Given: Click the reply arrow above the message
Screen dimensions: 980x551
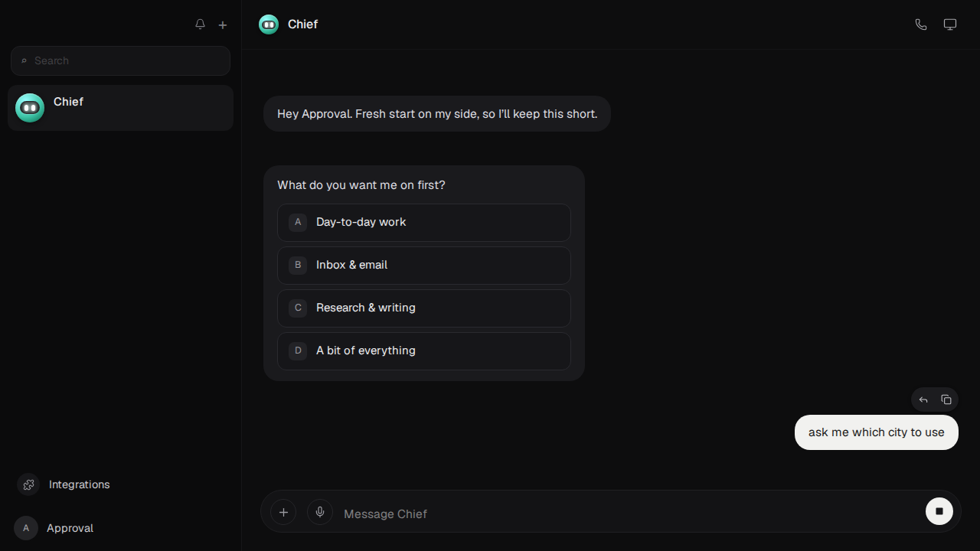Looking at the screenshot, I should (923, 399).
